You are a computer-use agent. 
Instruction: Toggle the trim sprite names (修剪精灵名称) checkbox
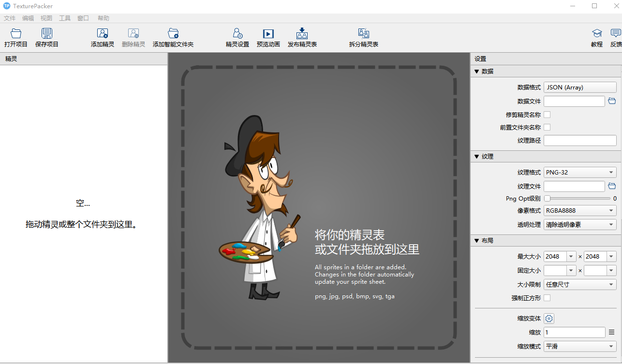[x=547, y=115]
